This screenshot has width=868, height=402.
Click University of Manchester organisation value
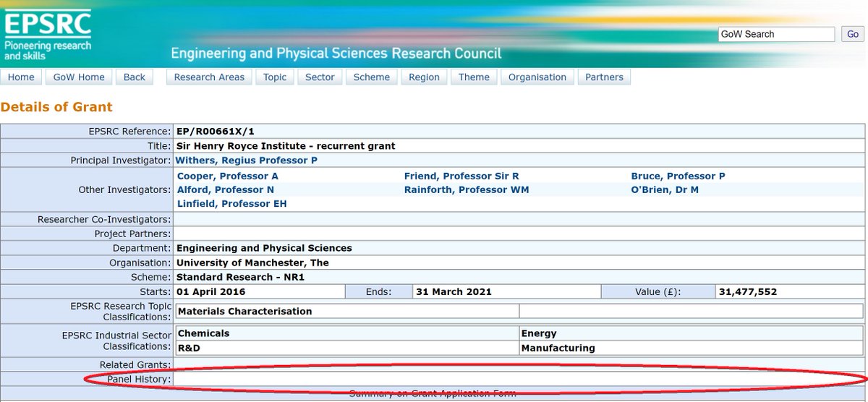coord(252,262)
